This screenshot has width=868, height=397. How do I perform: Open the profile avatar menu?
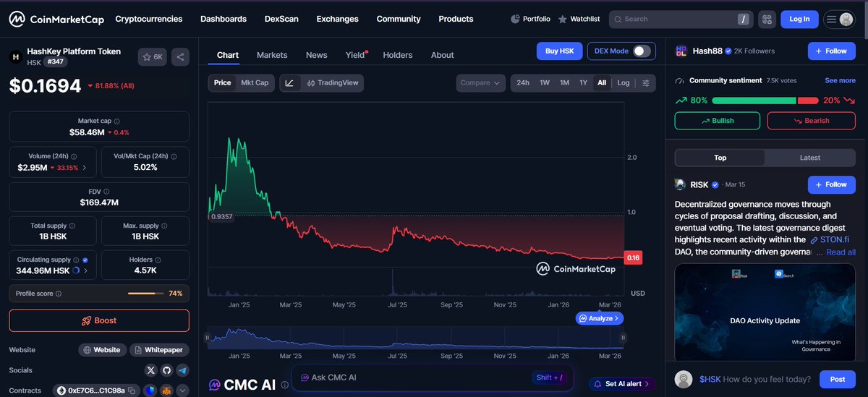point(840,19)
